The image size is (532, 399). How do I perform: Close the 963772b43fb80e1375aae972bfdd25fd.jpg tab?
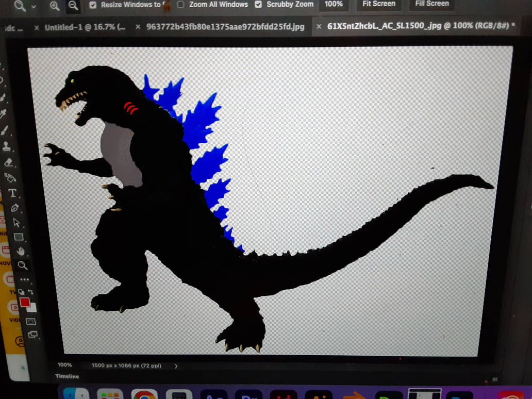point(138,26)
